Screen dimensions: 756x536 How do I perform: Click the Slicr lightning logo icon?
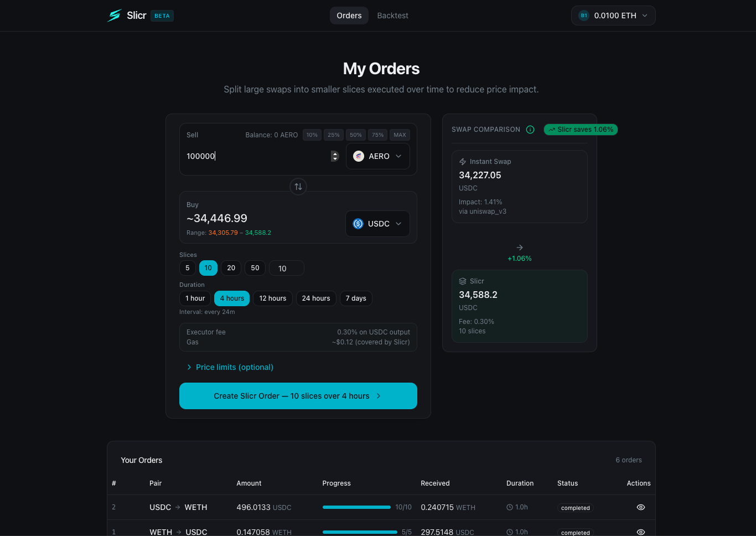[x=115, y=16]
